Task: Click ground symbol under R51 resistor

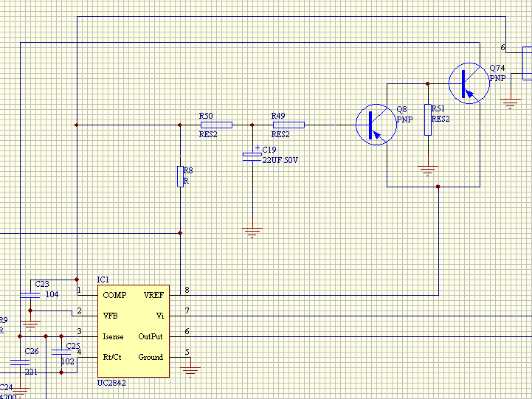Action: pyautogui.click(x=428, y=171)
